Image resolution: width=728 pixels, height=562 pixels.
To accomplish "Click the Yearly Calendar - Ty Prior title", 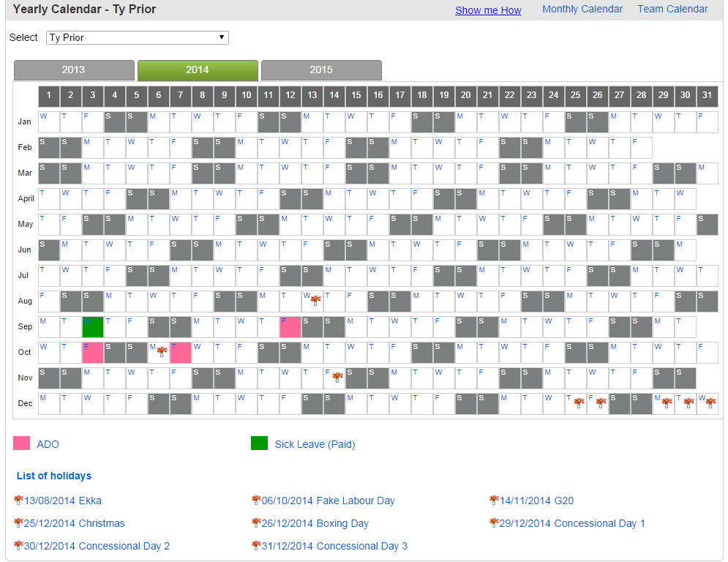I will coord(84,10).
